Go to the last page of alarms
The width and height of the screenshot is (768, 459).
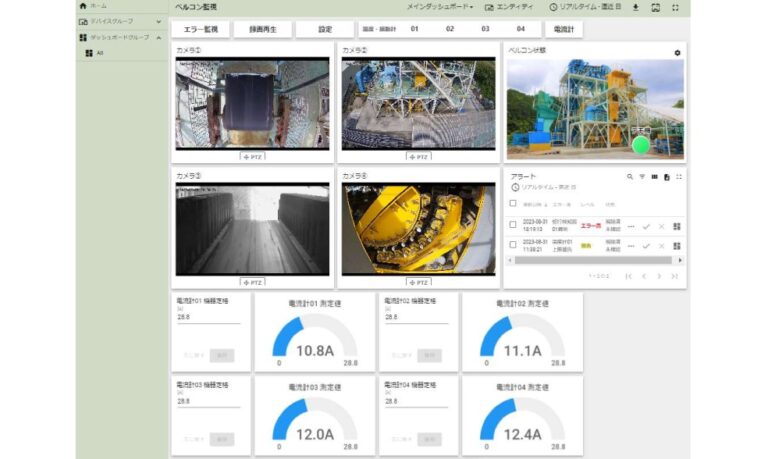(x=674, y=276)
